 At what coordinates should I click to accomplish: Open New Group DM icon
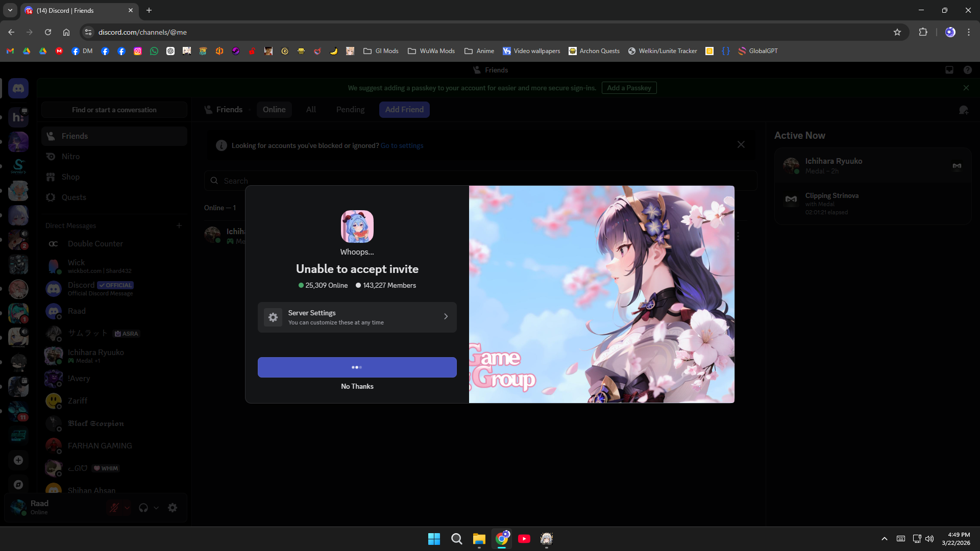pos(964,110)
